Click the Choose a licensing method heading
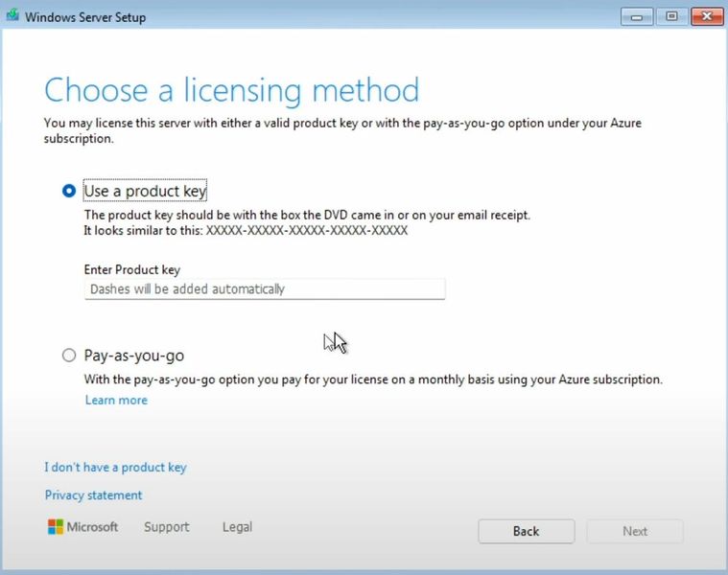 (x=232, y=90)
